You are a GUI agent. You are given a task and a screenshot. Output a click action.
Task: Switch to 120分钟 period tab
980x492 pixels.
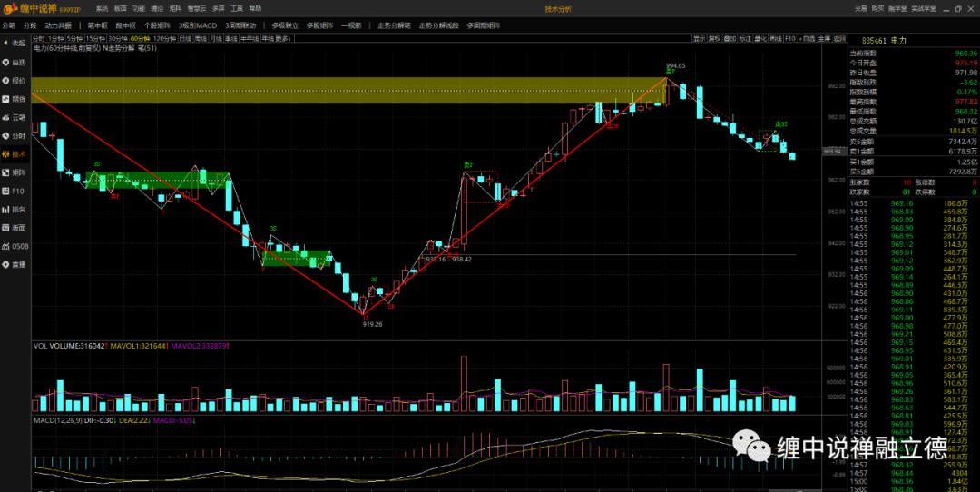point(164,39)
